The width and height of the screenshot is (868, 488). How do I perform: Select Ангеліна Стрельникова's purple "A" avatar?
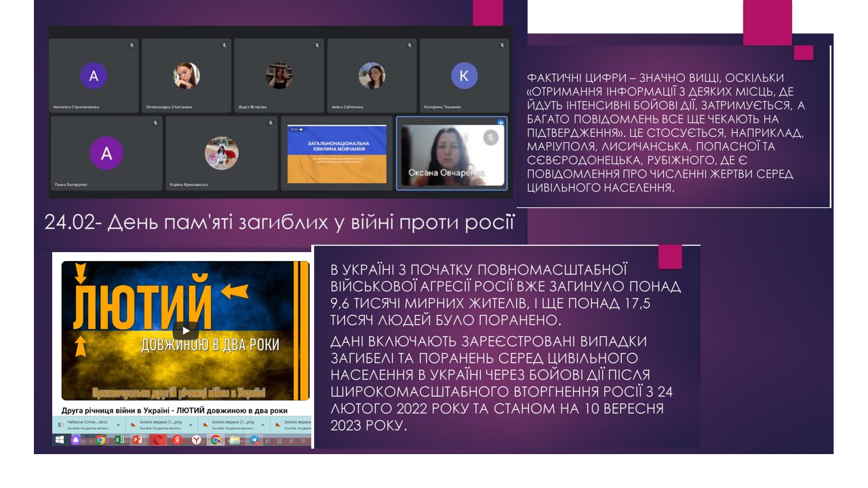coord(94,76)
